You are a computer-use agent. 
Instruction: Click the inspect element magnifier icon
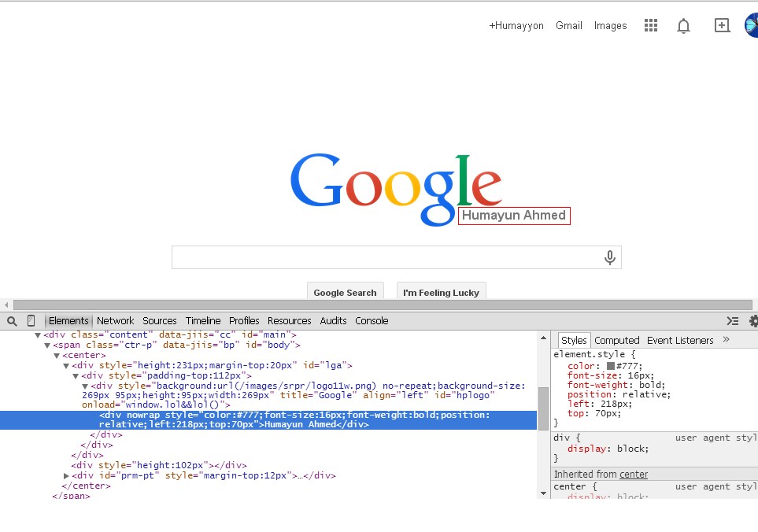[11, 321]
